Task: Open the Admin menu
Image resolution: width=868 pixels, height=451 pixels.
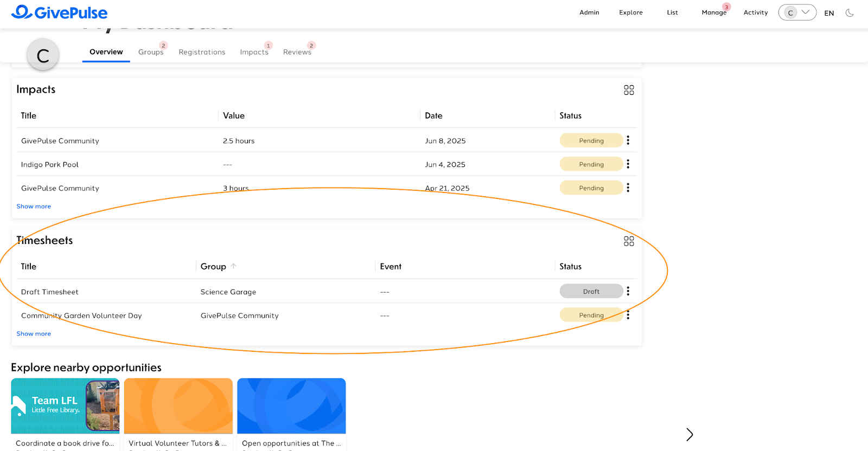Action: click(x=589, y=12)
